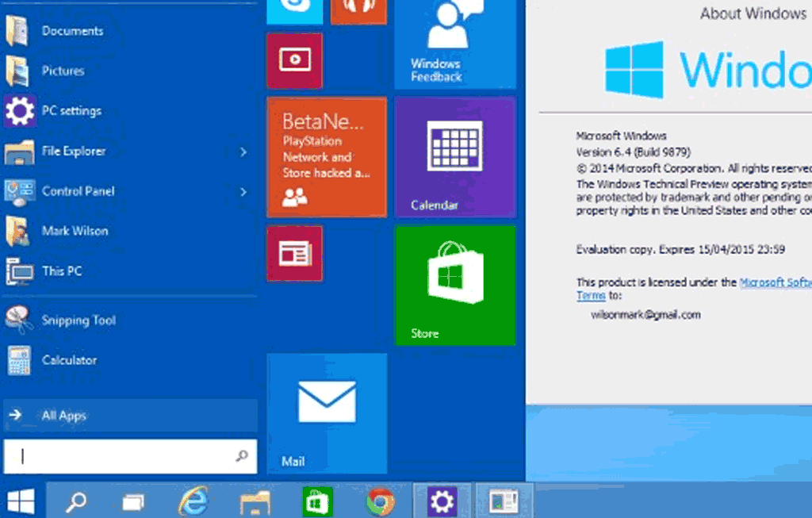
Task: Open the green Store tile
Action: 455,286
